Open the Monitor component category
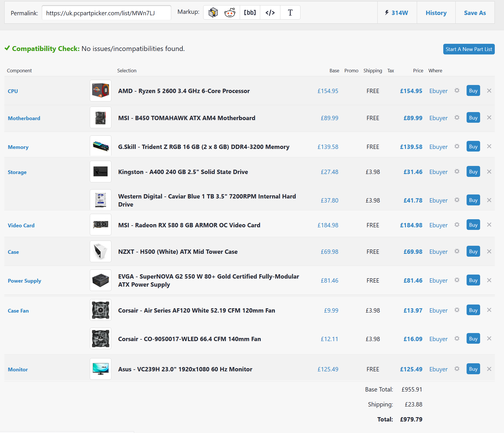The image size is (504, 433). [18, 370]
